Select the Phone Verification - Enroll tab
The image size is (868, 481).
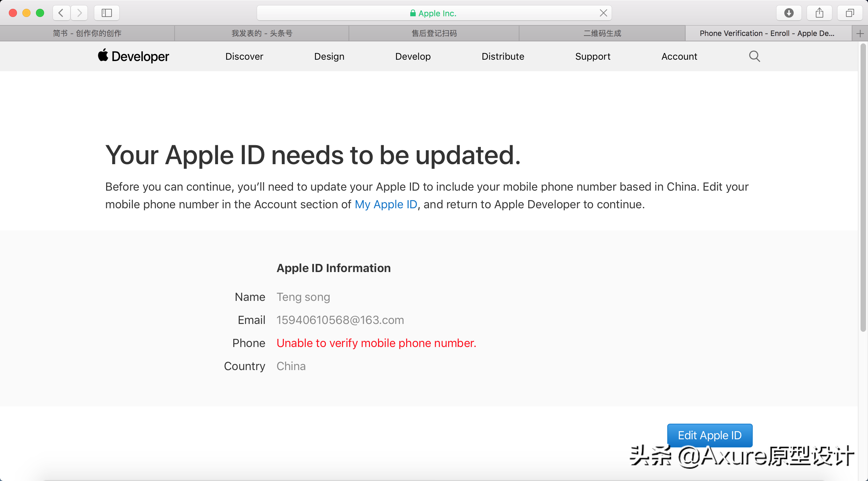click(x=768, y=33)
